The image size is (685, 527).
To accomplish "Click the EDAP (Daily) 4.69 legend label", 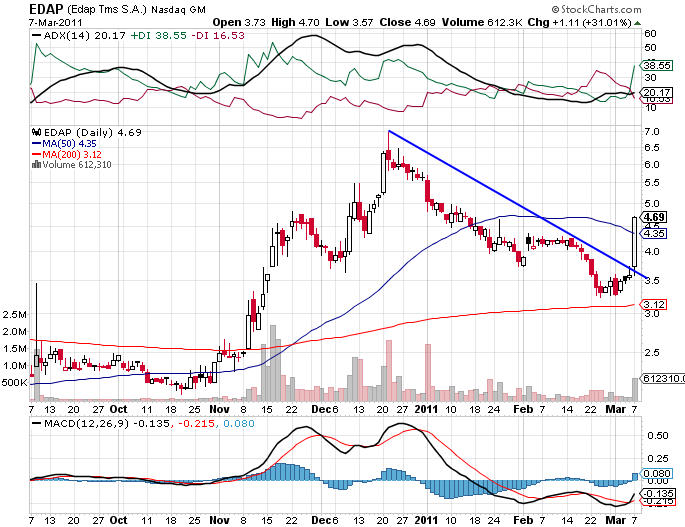I will click(x=93, y=132).
